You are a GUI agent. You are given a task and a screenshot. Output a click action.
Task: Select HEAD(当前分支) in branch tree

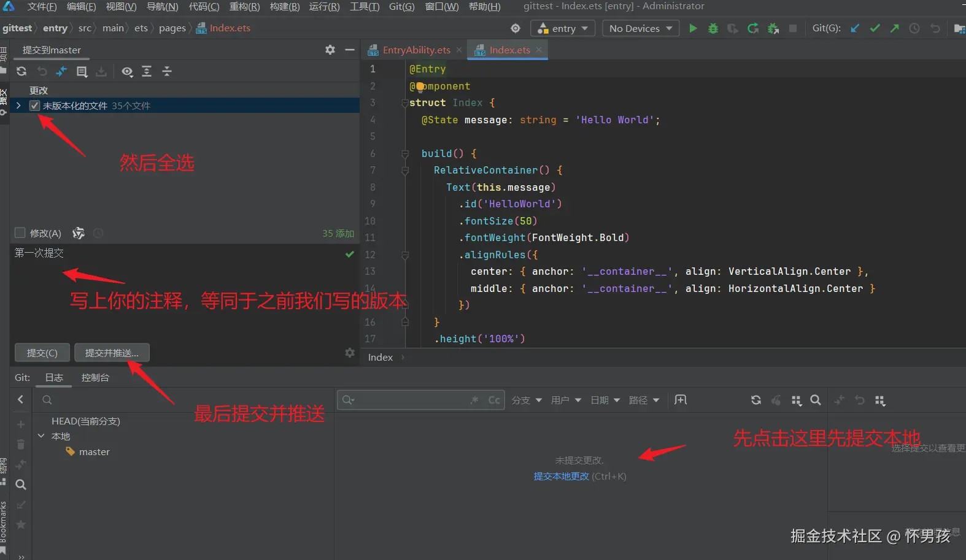(x=85, y=421)
